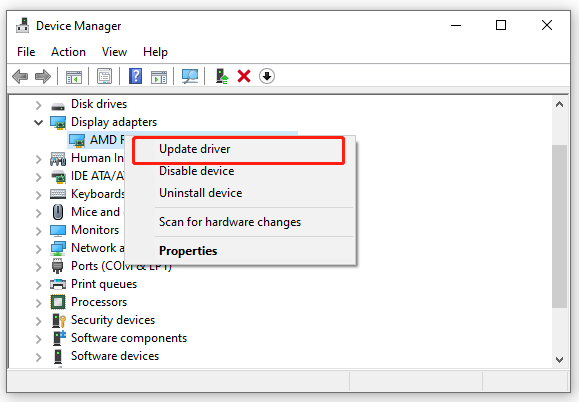Choose Update driver from context menu
This screenshot has height=402, width=579.
pos(239,149)
